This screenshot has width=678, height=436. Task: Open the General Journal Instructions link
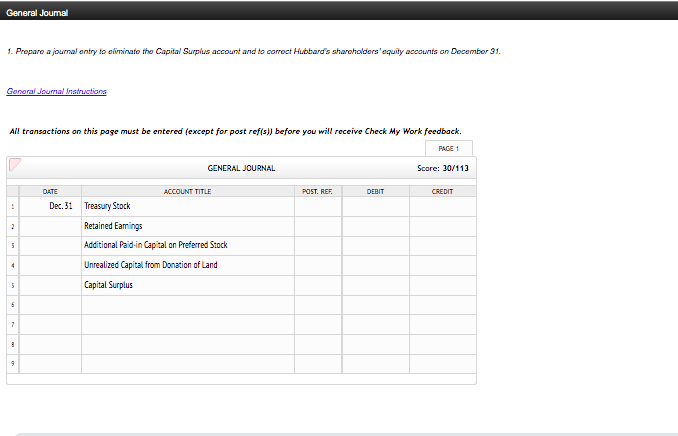click(x=56, y=91)
